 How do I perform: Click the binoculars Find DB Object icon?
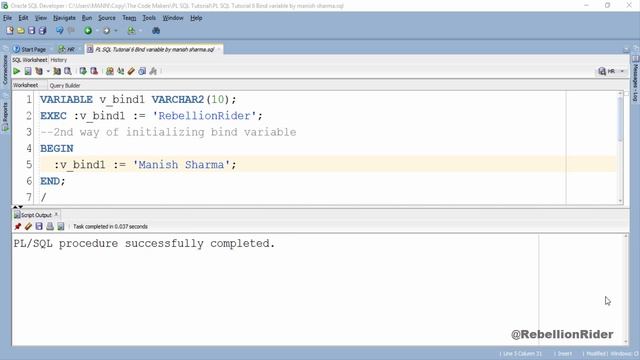[156, 31]
